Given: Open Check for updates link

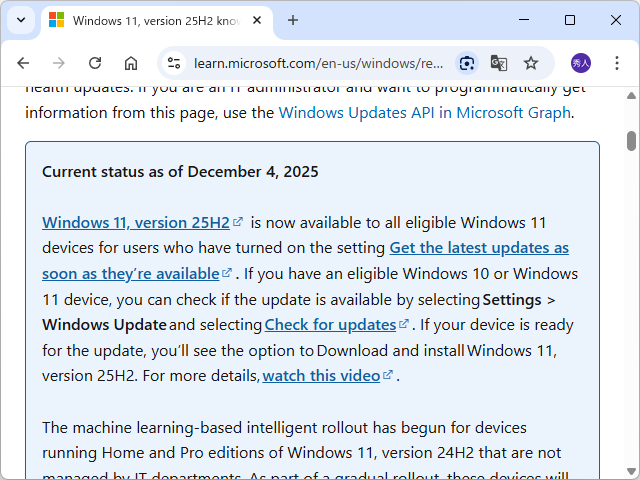Looking at the screenshot, I should 336,325.
